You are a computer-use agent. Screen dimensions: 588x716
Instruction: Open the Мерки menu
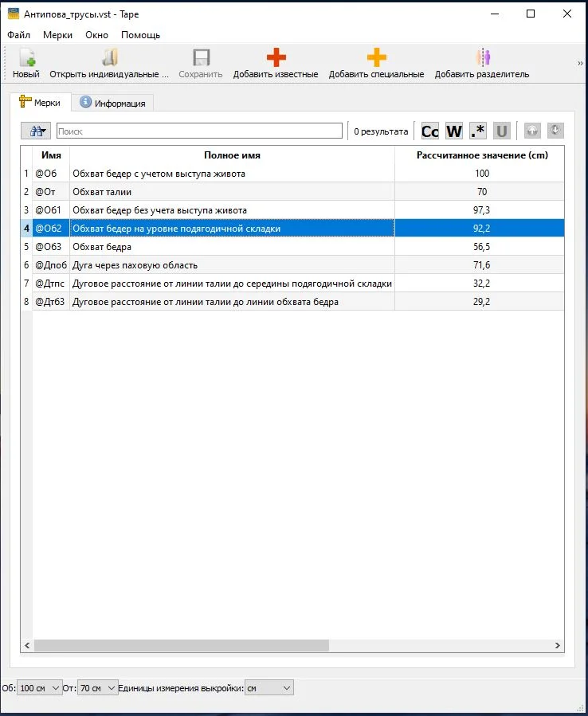[x=57, y=35]
